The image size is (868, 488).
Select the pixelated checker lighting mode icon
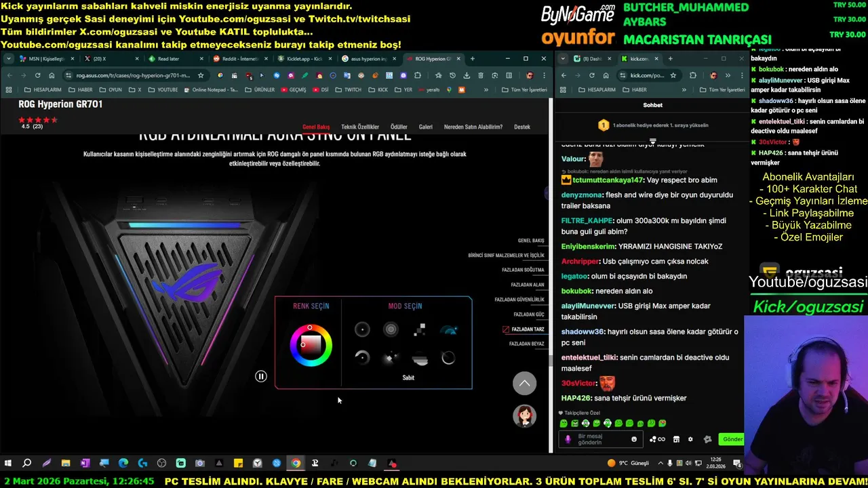pos(420,329)
